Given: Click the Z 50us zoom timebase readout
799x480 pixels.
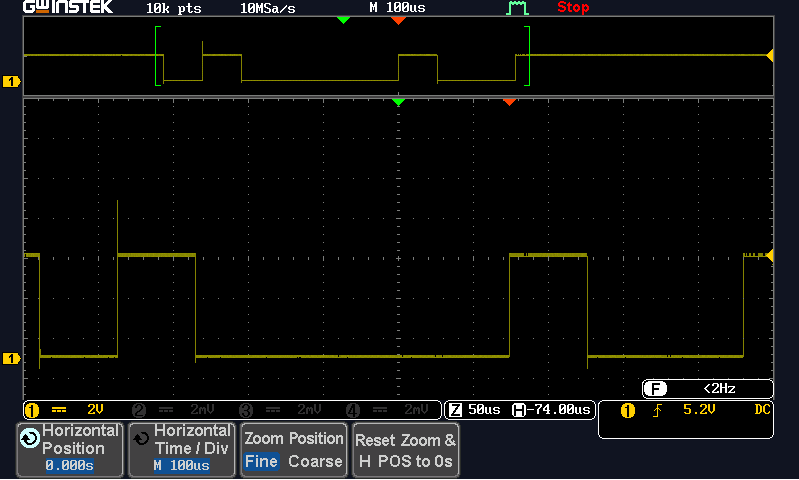Looking at the screenshot, I should 476,410.
